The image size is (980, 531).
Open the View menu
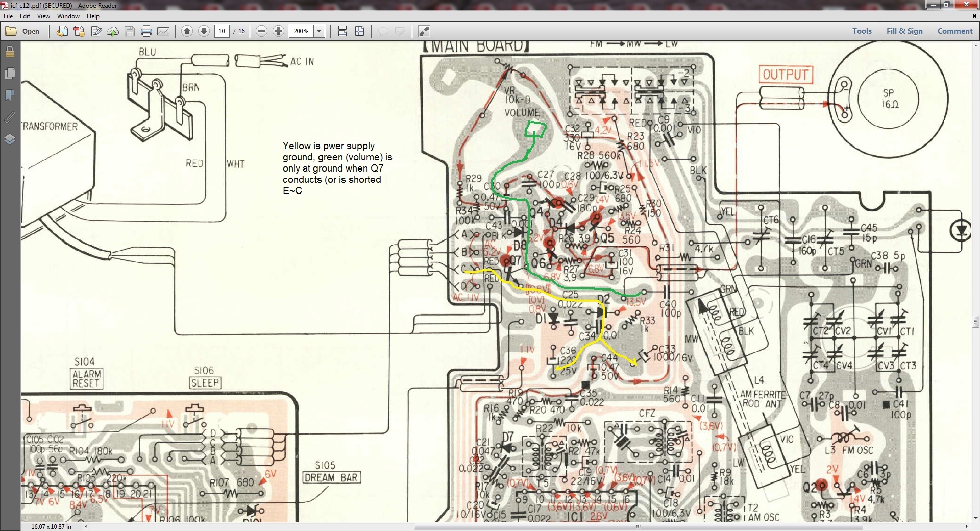[43, 16]
